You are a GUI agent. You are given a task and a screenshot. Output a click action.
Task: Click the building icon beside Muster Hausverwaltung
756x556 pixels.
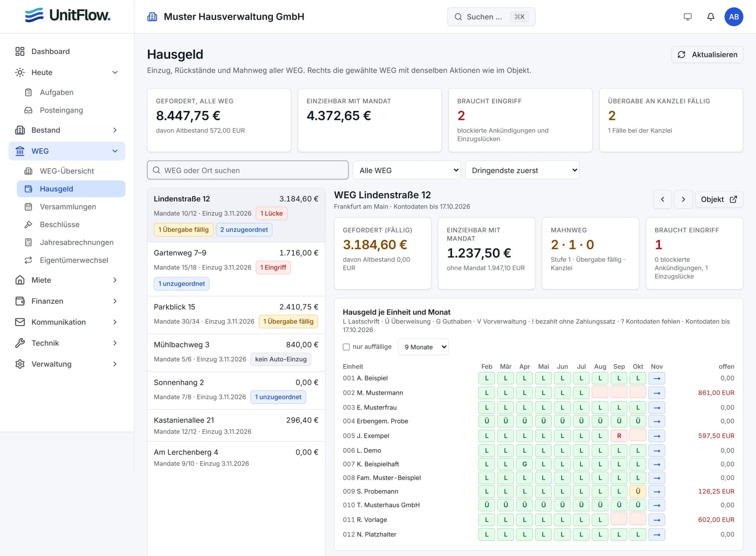152,17
